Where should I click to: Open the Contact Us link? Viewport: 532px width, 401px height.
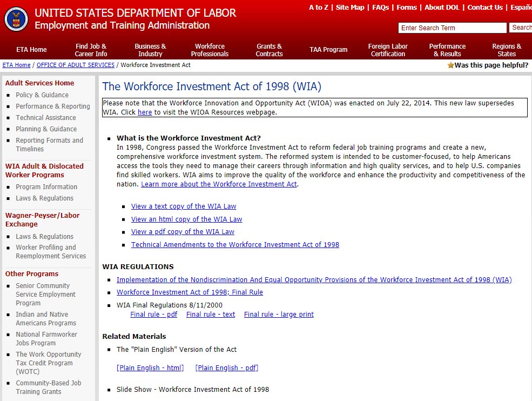tap(485, 8)
